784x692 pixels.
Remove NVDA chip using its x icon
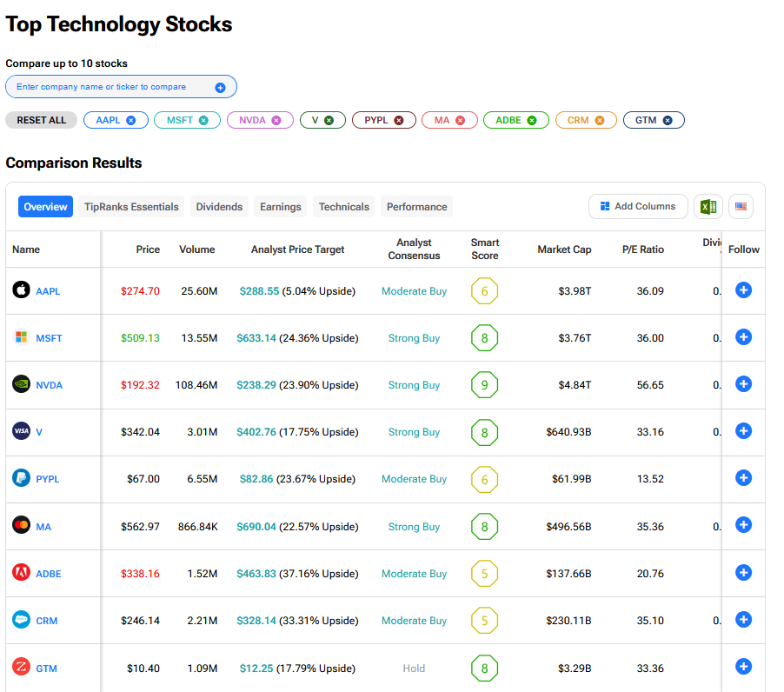[x=276, y=120]
